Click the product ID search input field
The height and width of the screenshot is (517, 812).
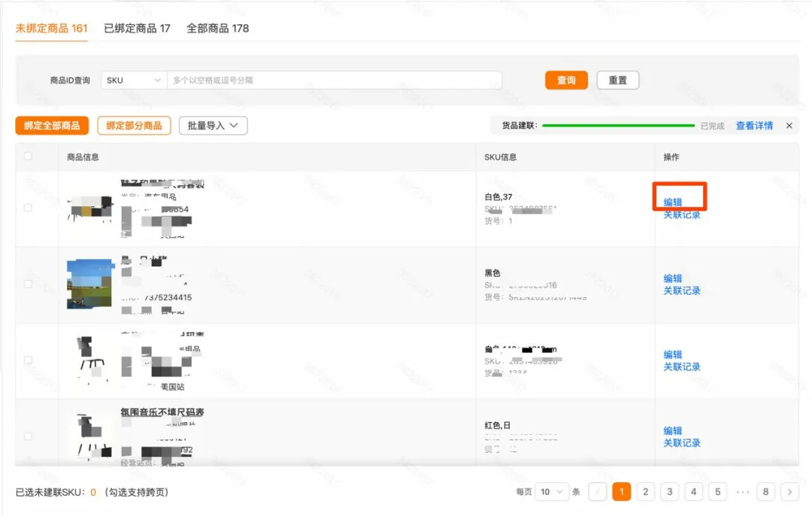[x=335, y=81]
